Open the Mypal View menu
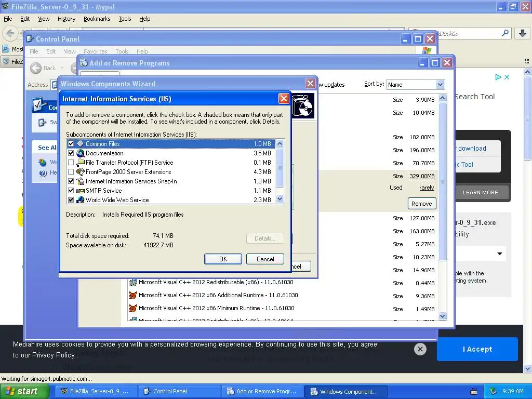Screen dimensions: 532x399 tap(44, 19)
